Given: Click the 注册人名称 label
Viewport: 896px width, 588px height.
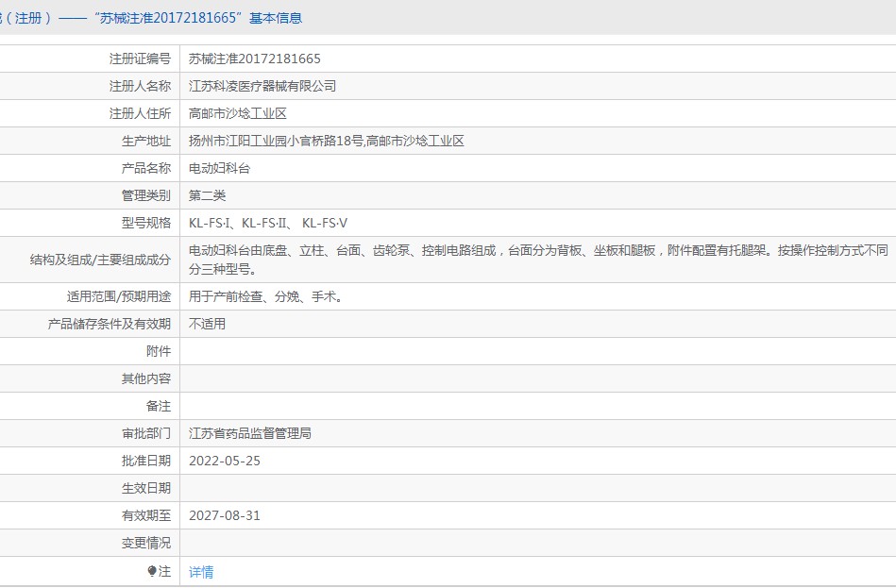Looking at the screenshot, I should pyautogui.click(x=140, y=86).
